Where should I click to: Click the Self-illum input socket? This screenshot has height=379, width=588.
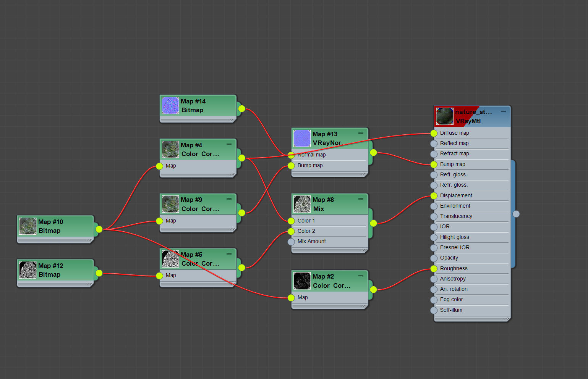click(x=434, y=310)
